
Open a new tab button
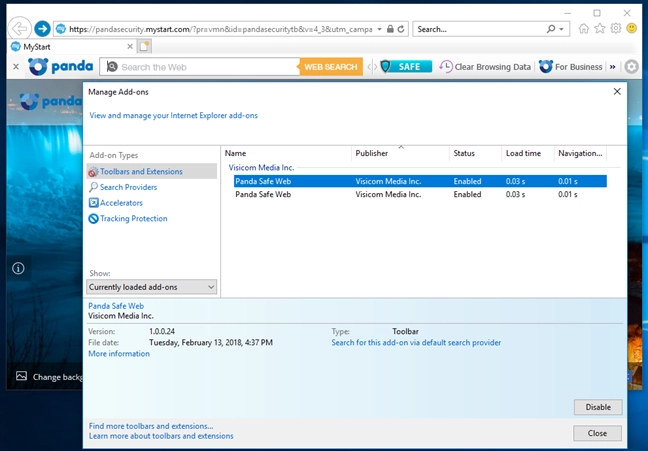click(x=144, y=46)
